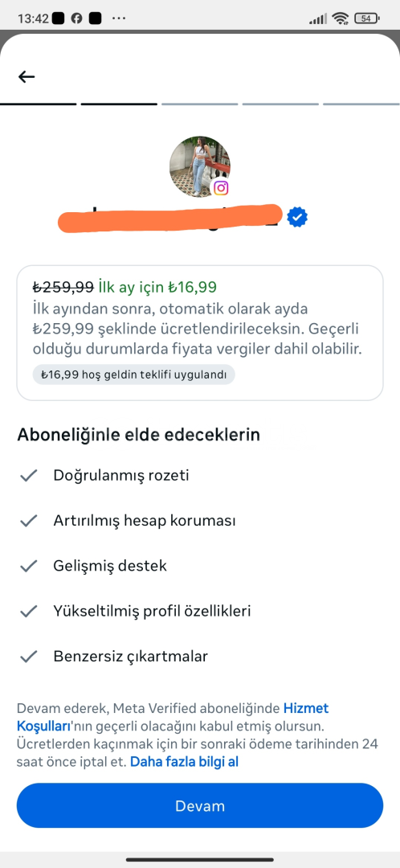The image size is (400, 868).
Task: Tap checkmark beside Gelişmiş destek
Action: 28,566
